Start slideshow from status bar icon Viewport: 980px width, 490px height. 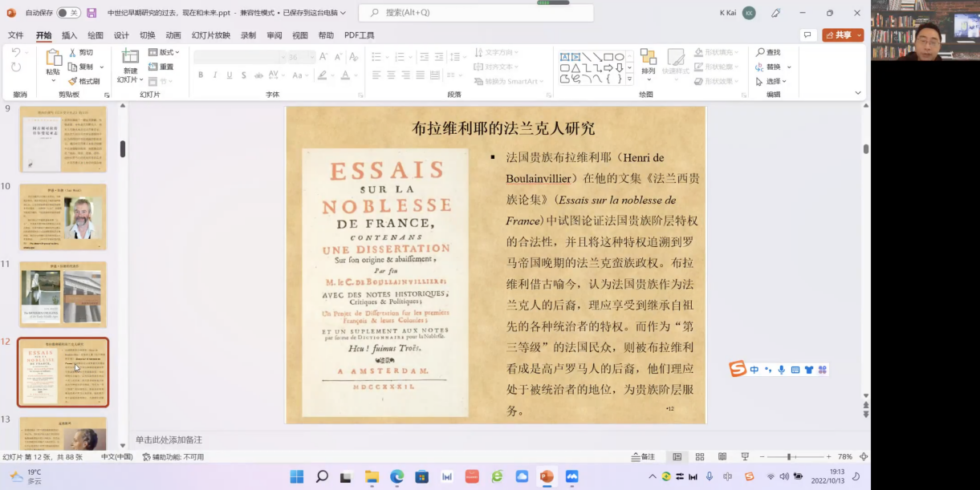click(x=745, y=456)
